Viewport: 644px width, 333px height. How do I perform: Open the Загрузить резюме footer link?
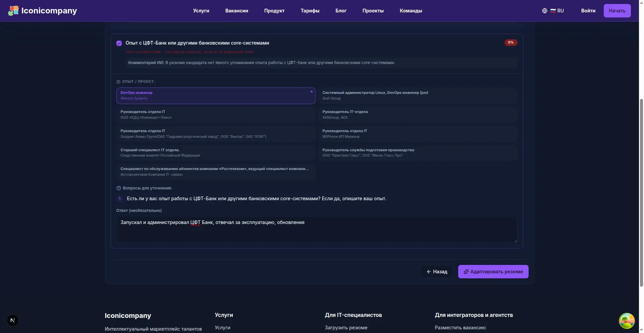point(346,328)
